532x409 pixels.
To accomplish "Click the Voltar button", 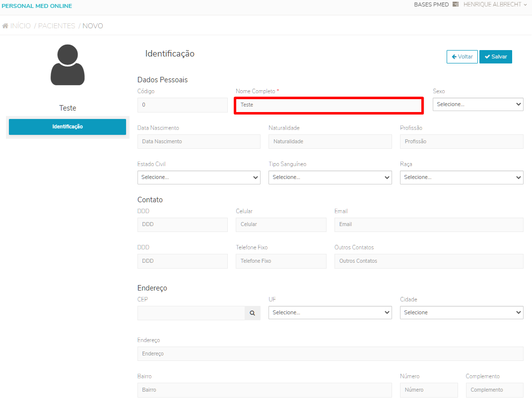I will click(x=462, y=57).
